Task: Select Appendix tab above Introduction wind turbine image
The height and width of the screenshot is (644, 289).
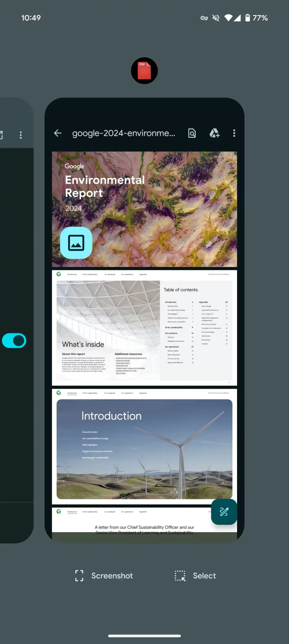Action: [x=143, y=393]
